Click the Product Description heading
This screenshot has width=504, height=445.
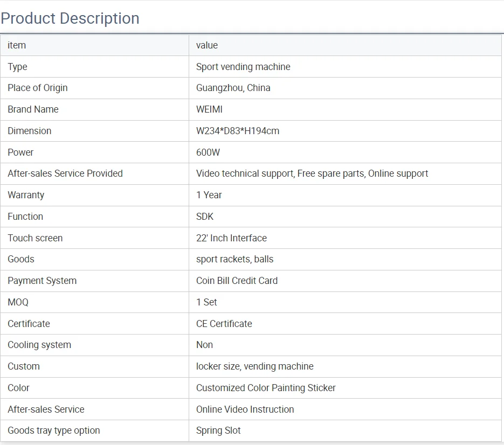70,18
